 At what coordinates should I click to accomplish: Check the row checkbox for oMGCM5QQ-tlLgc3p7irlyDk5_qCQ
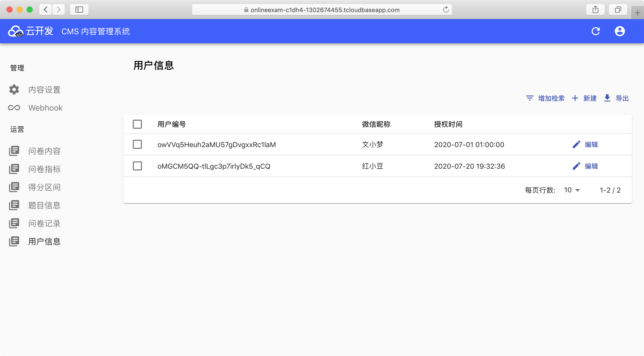137,166
